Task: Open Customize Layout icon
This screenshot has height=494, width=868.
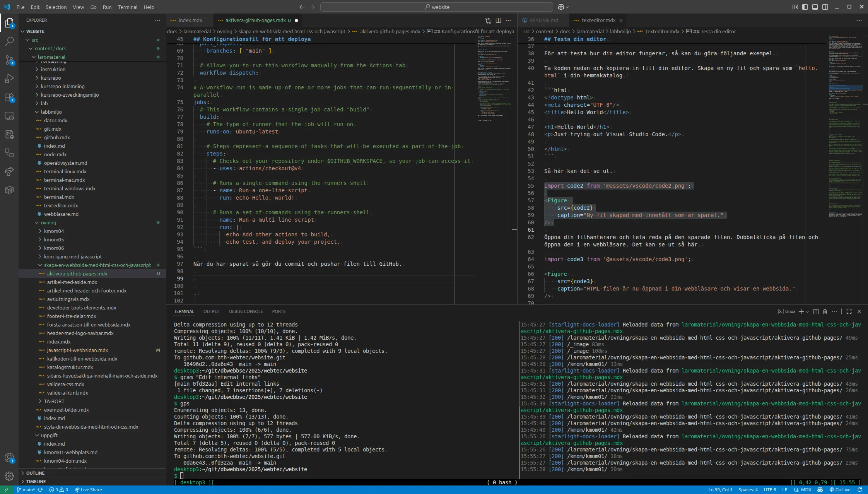Action: click(x=795, y=7)
